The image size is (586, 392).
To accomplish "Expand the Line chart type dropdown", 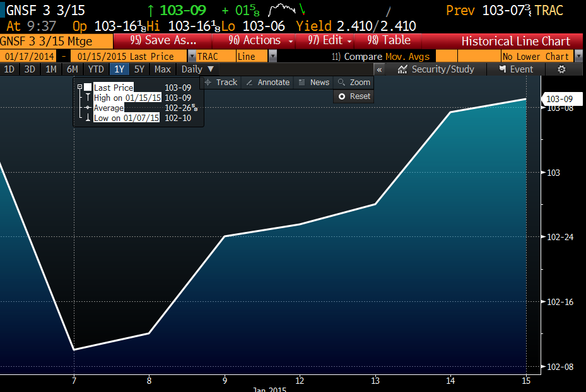I will pos(272,57).
